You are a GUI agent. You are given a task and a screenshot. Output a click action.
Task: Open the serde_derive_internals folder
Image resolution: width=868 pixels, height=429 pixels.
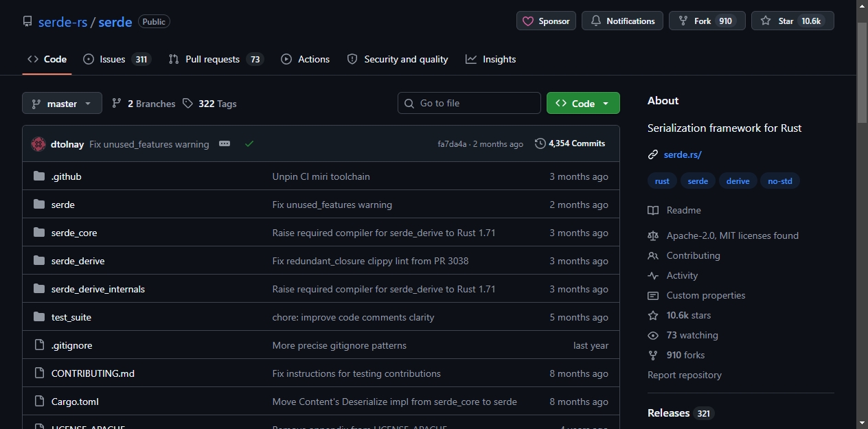pos(98,289)
